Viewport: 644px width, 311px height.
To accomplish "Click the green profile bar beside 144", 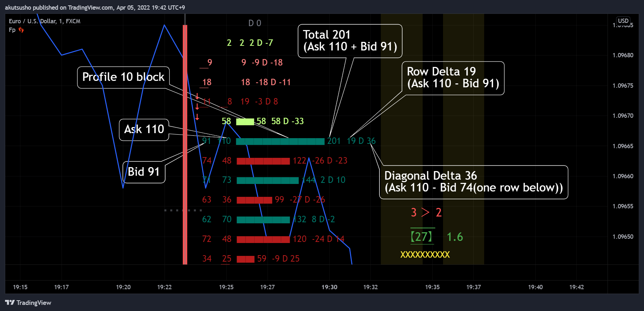I will point(267,180).
